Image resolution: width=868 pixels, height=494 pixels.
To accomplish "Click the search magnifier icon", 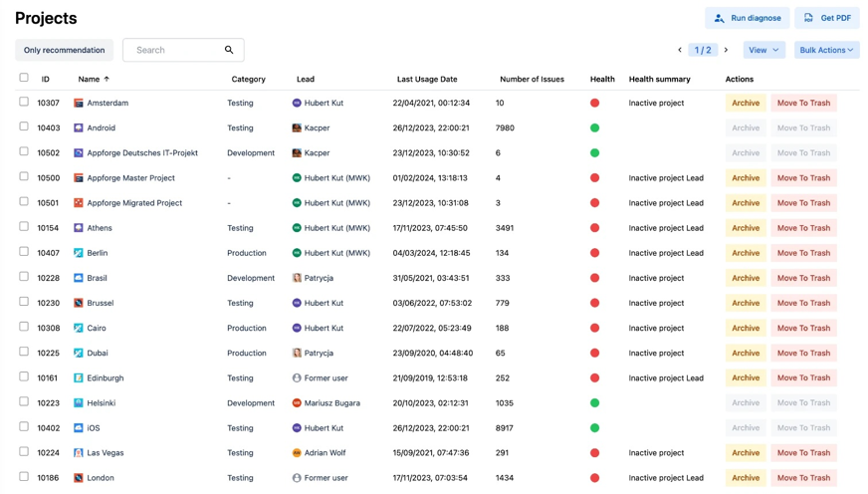I will click(x=229, y=50).
